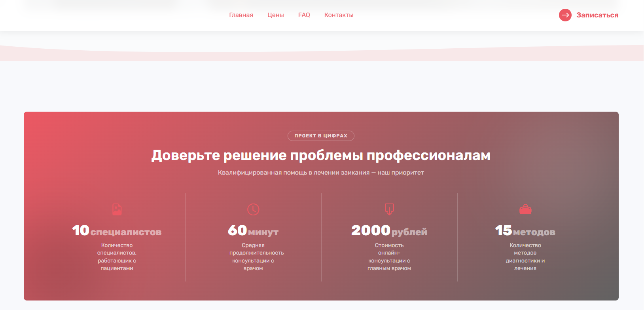644x310 pixels.
Task: Go to the Цены page
Action: click(275, 15)
